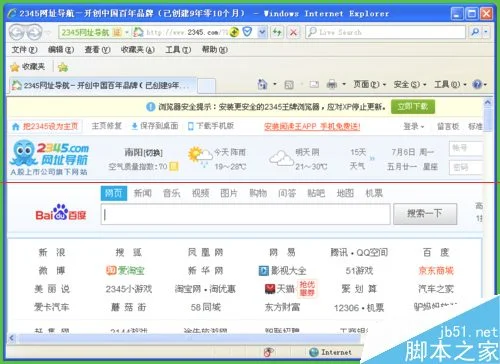The height and width of the screenshot is (364, 500).
Task: Click the 影视大全 play icon link
Action: (283, 270)
